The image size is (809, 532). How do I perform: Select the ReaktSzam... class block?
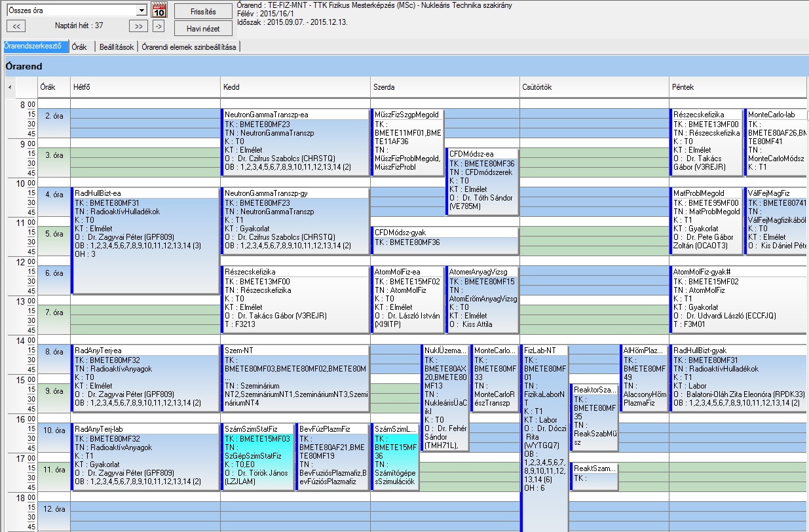(594, 476)
